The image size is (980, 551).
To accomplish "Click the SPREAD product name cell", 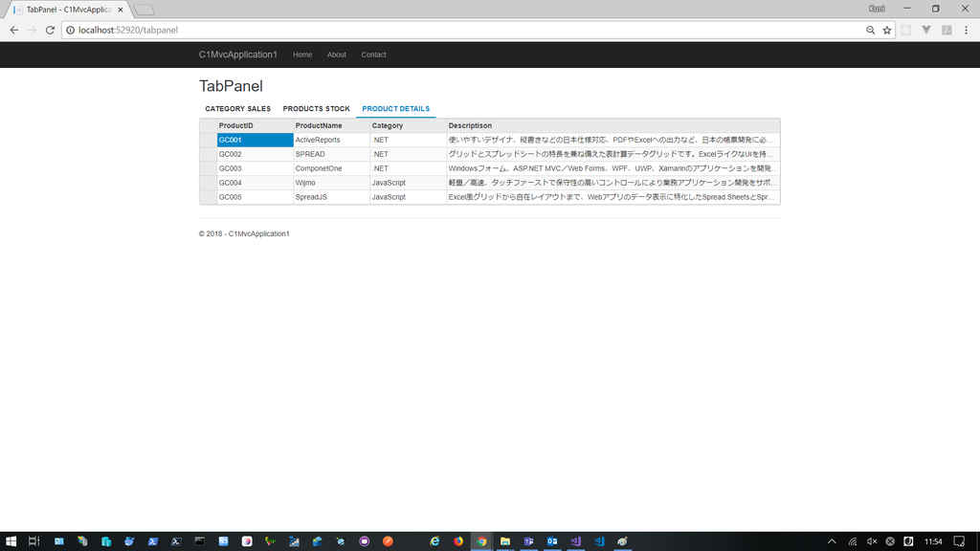I will pyautogui.click(x=331, y=154).
